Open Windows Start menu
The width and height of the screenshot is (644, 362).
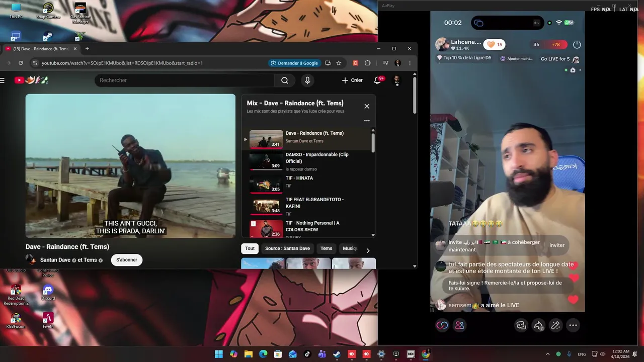click(219, 354)
